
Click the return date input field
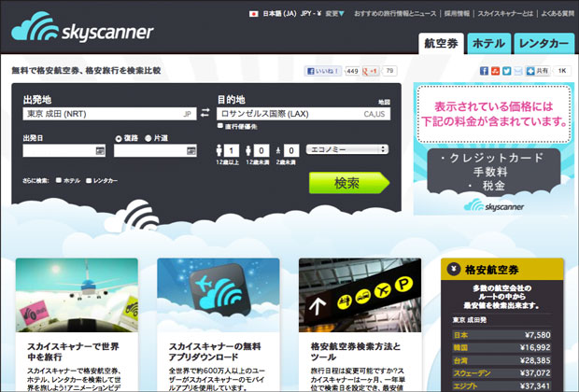tap(155, 150)
